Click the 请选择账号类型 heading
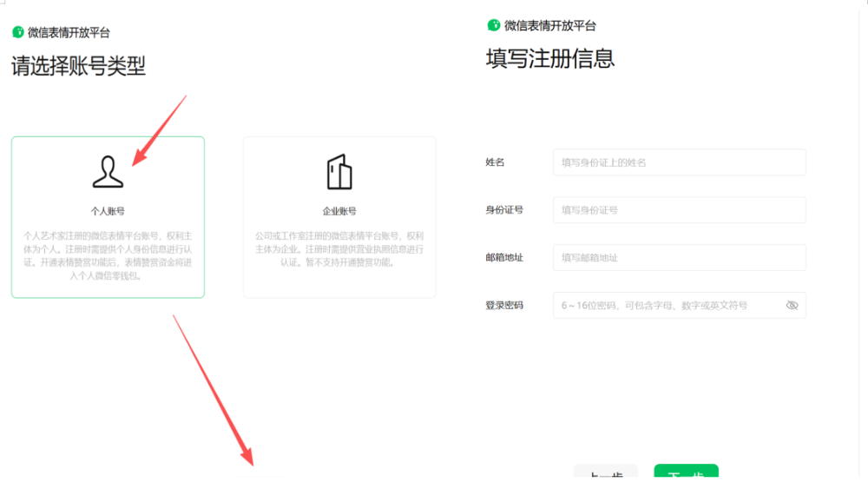 point(78,66)
